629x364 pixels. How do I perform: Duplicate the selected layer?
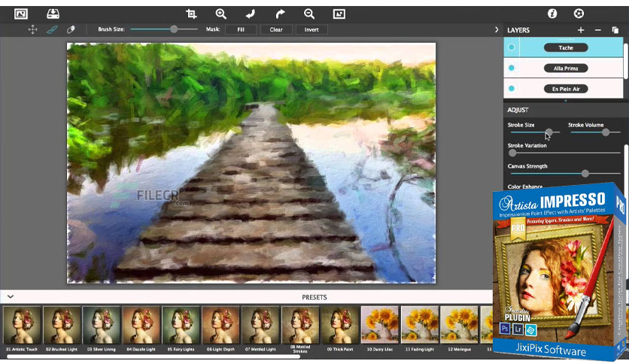tap(615, 30)
